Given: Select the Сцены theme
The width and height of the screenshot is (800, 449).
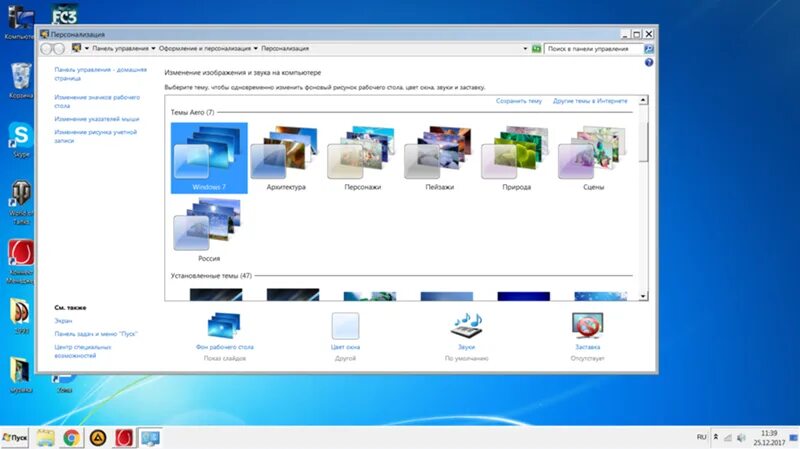Looking at the screenshot, I should (x=593, y=158).
